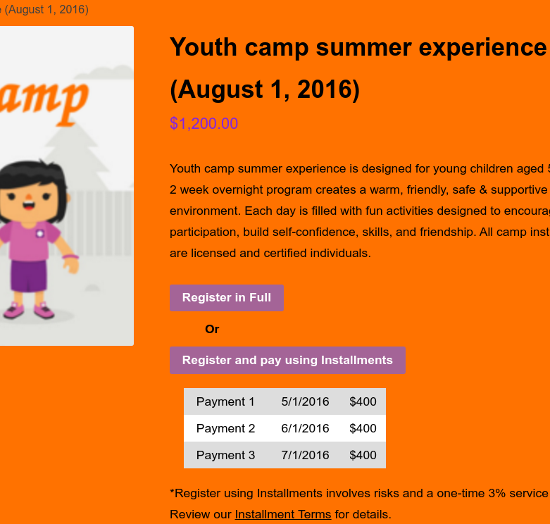550x524 pixels.
Task: Click the 5/1/2016 payment date cell
Action: point(305,402)
